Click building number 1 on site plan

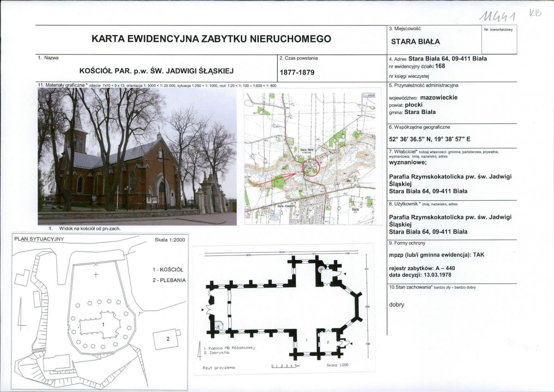103,324
